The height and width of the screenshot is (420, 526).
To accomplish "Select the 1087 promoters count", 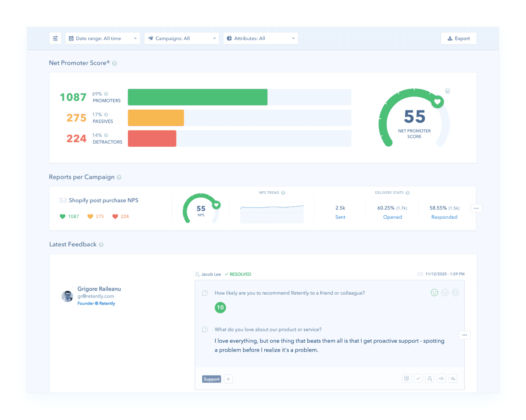I will click(73, 97).
